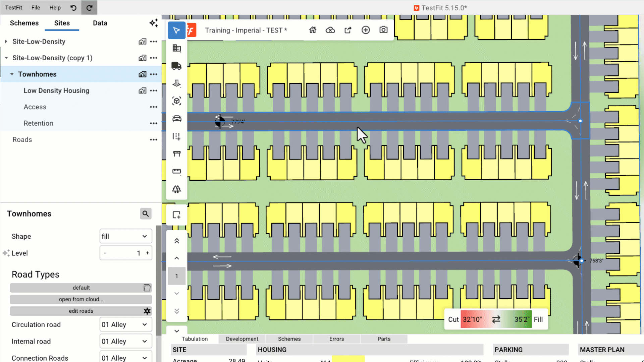Image resolution: width=644 pixels, height=362 pixels.
Task: Open the Shape fill dropdown
Action: coord(125,236)
